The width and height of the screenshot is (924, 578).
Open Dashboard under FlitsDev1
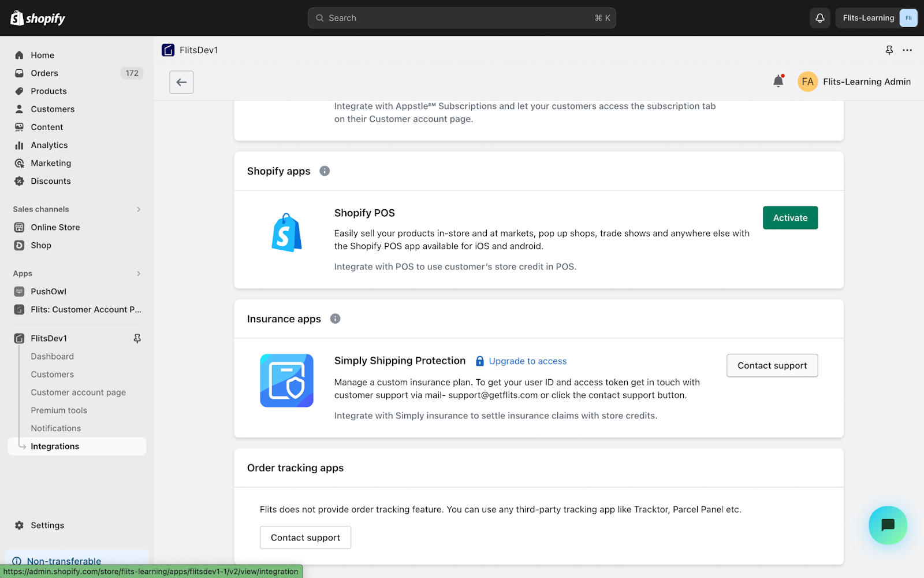click(52, 356)
